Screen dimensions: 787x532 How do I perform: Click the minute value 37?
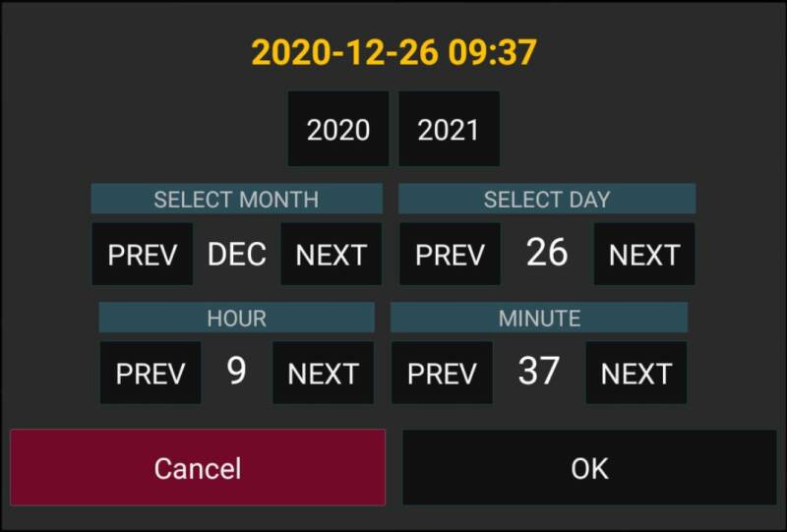pos(539,372)
